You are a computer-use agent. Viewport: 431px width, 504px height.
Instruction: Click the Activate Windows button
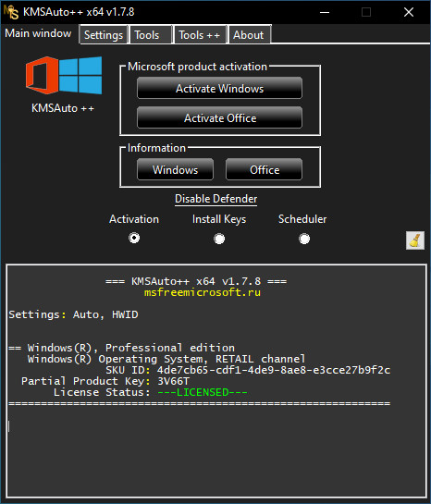pos(219,88)
